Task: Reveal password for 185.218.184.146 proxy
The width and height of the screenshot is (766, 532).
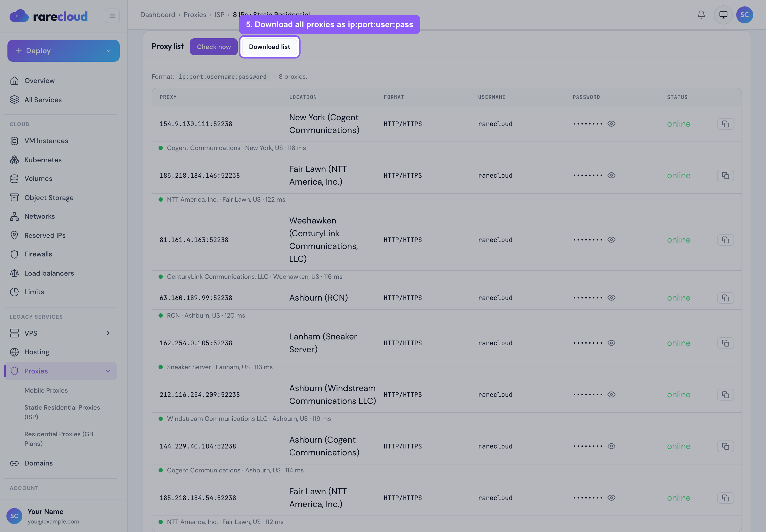Action: pos(611,175)
